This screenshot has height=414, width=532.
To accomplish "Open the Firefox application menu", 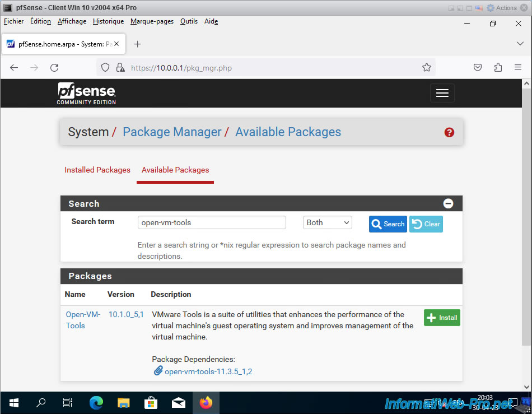I will 518,68.
